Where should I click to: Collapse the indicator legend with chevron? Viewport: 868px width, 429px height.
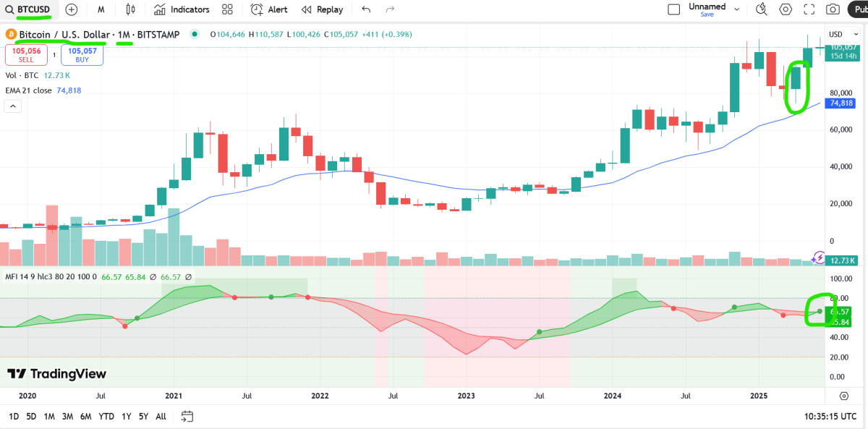click(x=12, y=106)
